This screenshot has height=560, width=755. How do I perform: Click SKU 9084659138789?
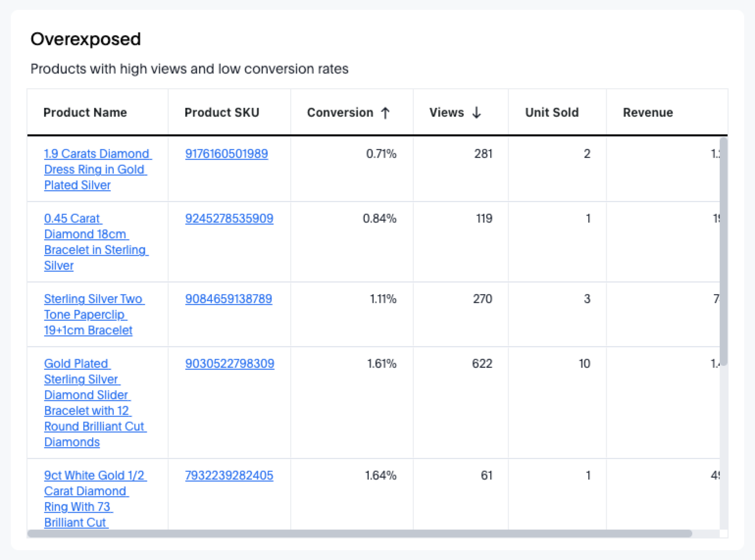[x=228, y=299]
